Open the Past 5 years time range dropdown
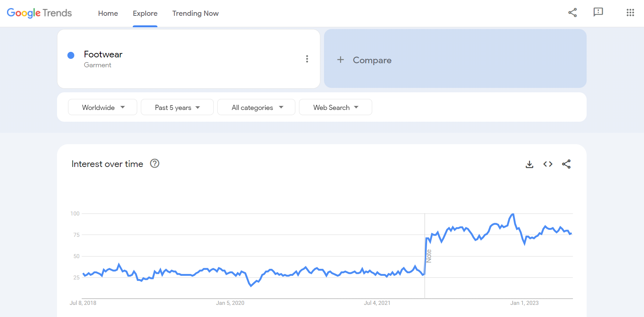Screen dimensions: 644x317 click(177, 107)
